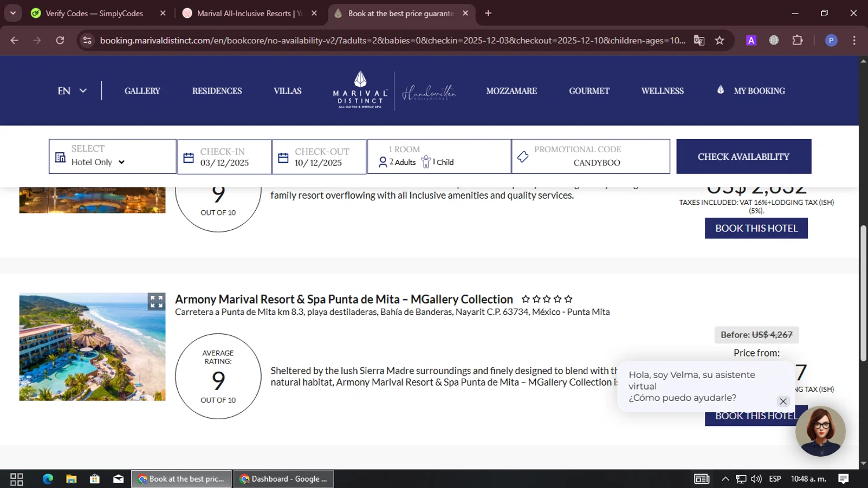Click the Armony Marival beach photo thumbnail
Screen dimensions: 868x488
92,347
